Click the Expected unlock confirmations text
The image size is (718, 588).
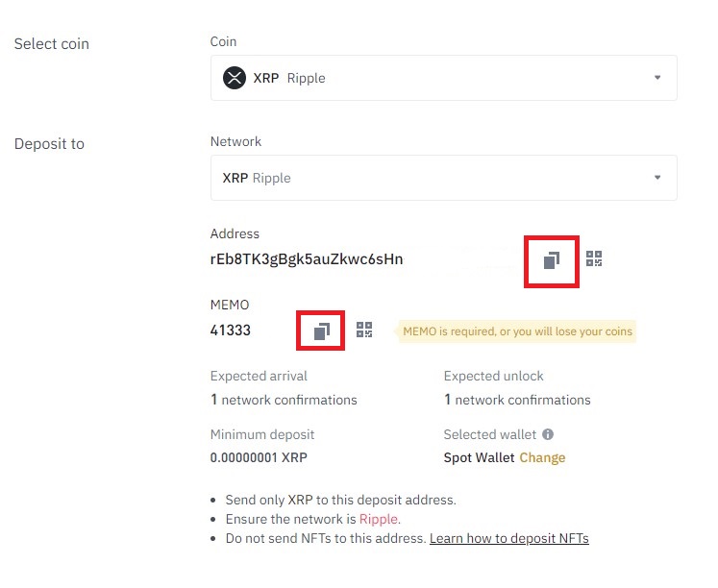point(517,400)
